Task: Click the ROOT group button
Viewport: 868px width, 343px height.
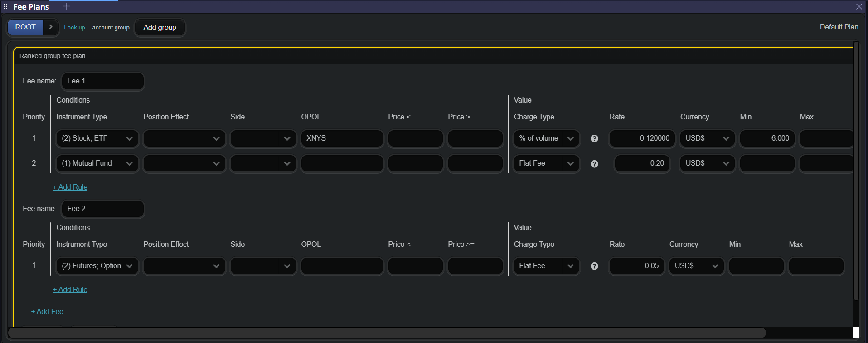Action: point(25,27)
